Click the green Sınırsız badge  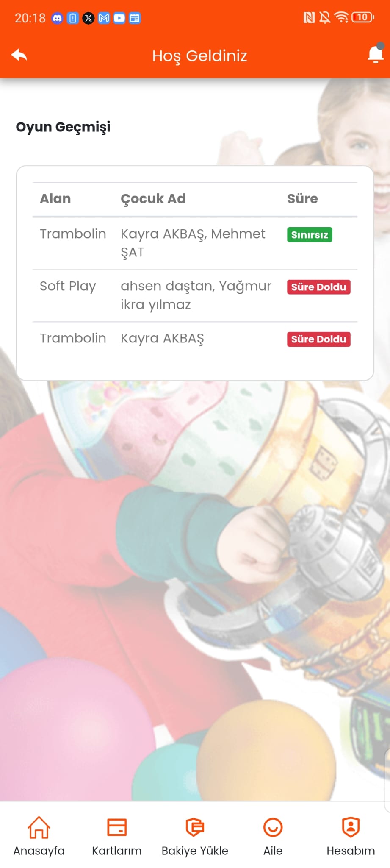310,235
